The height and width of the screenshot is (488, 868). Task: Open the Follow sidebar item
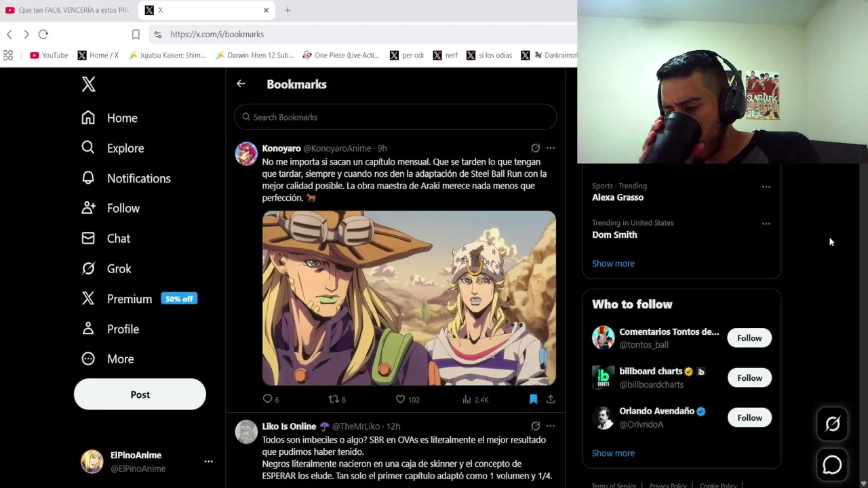tap(111, 208)
